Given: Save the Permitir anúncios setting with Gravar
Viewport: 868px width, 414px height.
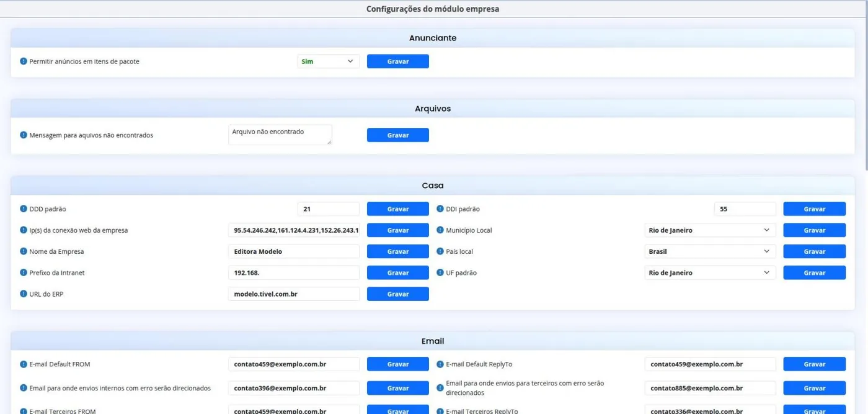Looking at the screenshot, I should [x=398, y=61].
